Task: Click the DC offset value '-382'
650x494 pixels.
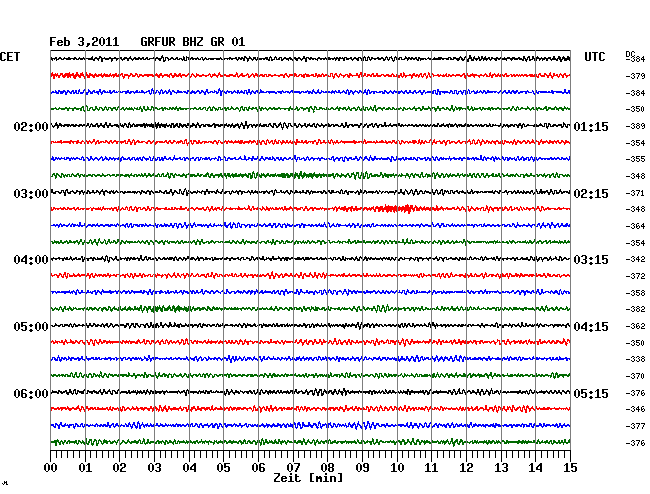Action: tap(635, 309)
